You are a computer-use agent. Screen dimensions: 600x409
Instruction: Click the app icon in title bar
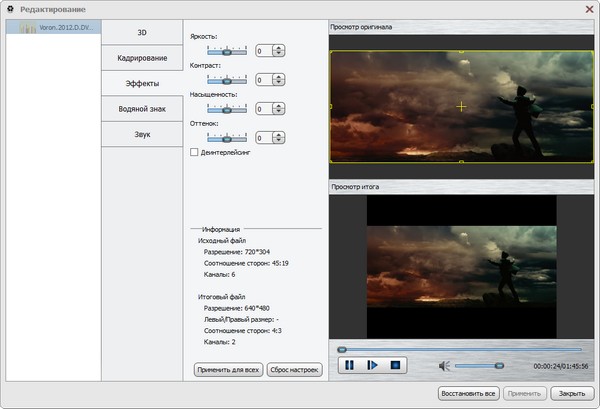tap(10, 8)
